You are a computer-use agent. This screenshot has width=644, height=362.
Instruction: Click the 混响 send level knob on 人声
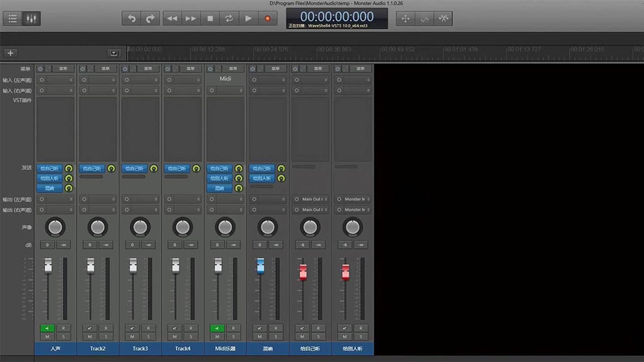coord(68,188)
